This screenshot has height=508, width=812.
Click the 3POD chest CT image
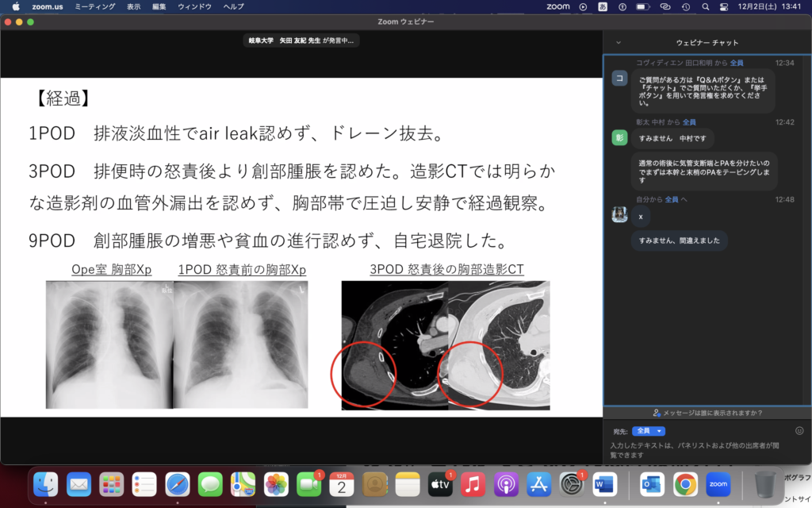coord(446,345)
